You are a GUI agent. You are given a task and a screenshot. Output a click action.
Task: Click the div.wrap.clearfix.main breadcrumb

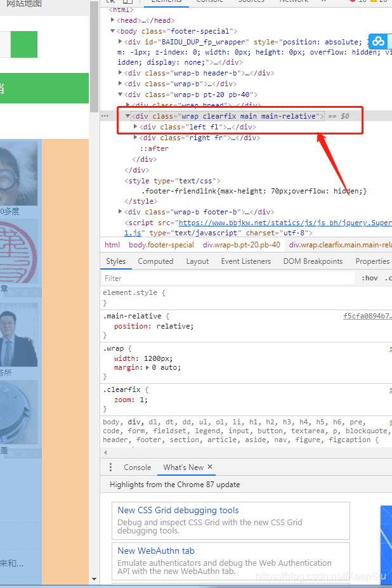[x=341, y=245]
